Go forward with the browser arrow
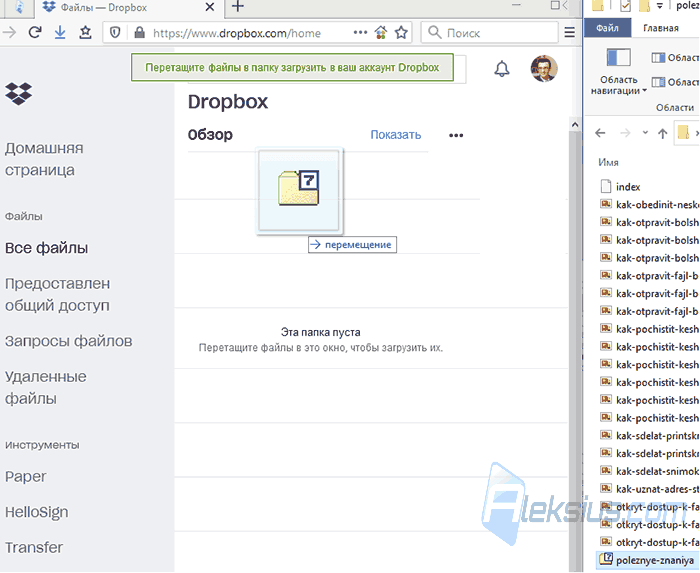Image resolution: width=700 pixels, height=573 pixels. tap(10, 33)
